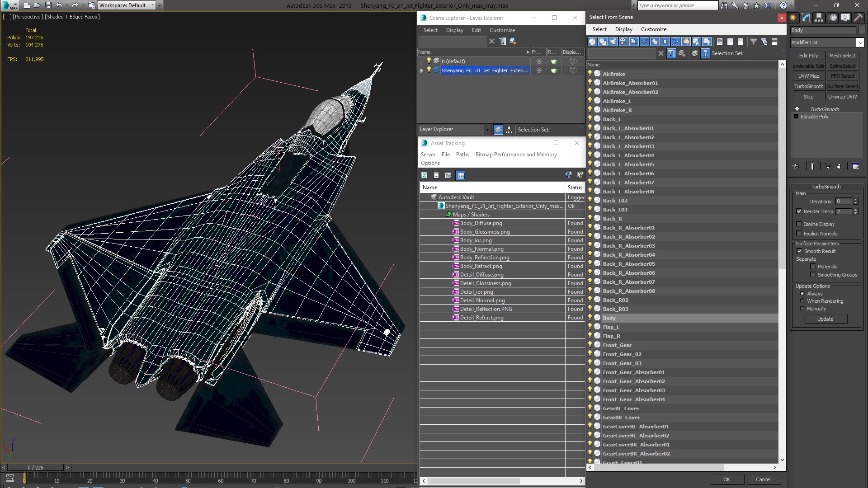Click Select Invert icon in Select From Scene
Viewport: 868px width, 488px height.
[x=740, y=42]
